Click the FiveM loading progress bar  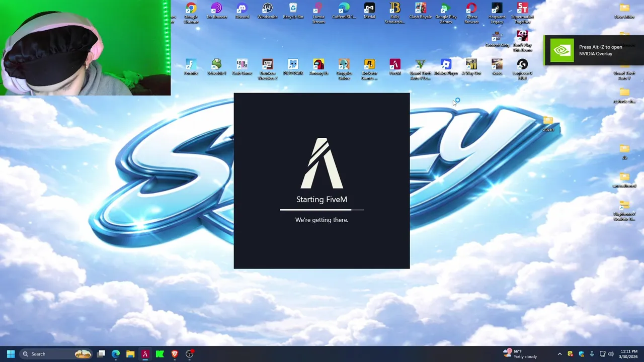322,210
